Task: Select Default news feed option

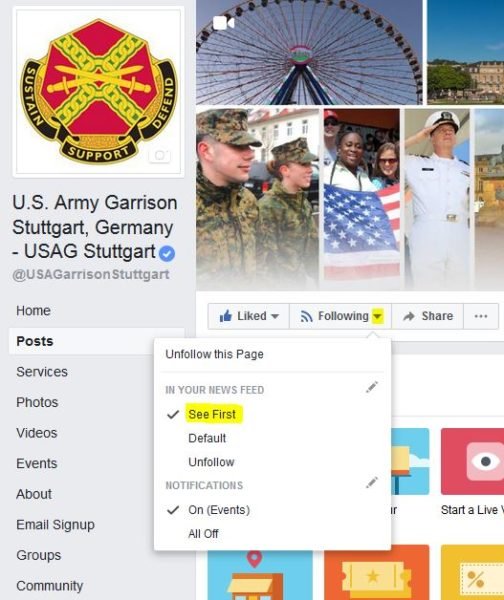Action: (207, 438)
